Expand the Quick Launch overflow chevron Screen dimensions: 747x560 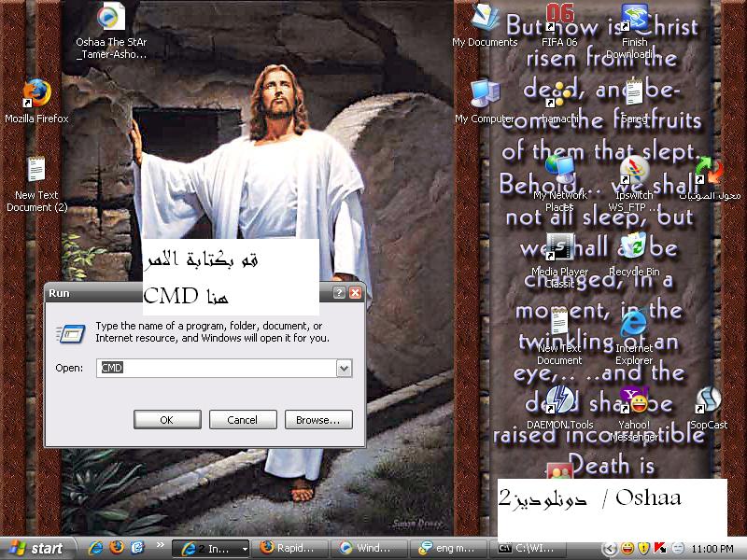coord(161,544)
